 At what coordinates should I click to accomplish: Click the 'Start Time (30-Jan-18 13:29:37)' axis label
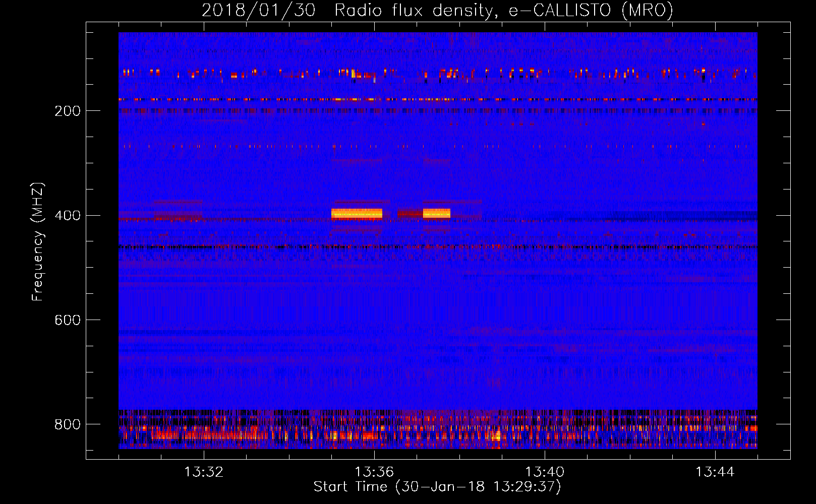437,487
